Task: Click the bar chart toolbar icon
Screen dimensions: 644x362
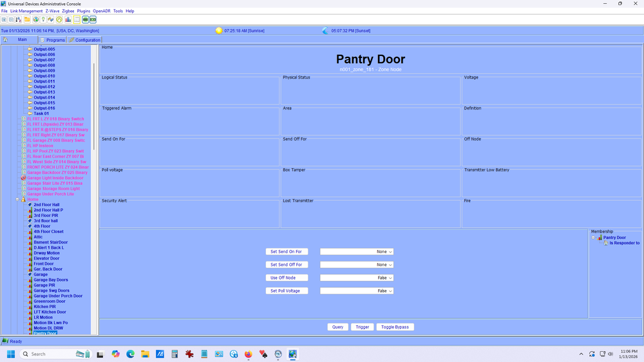Action: click(x=68, y=19)
